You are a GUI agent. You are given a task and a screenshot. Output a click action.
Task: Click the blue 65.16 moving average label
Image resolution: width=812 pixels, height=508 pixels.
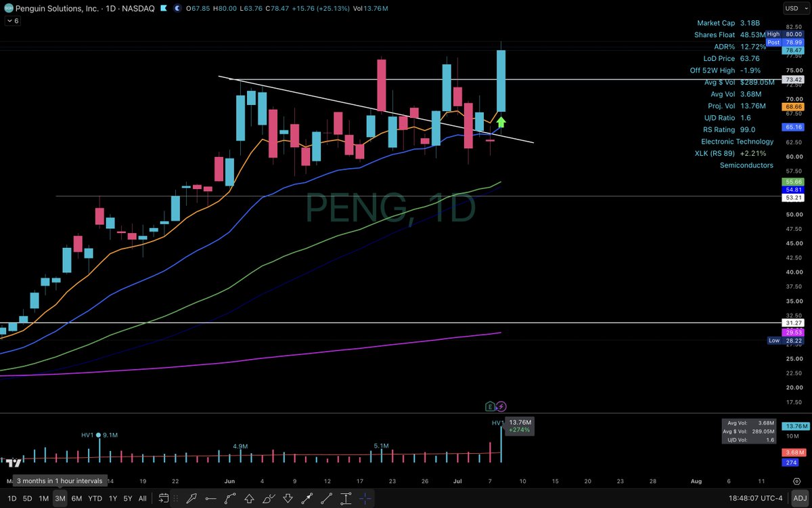click(794, 127)
